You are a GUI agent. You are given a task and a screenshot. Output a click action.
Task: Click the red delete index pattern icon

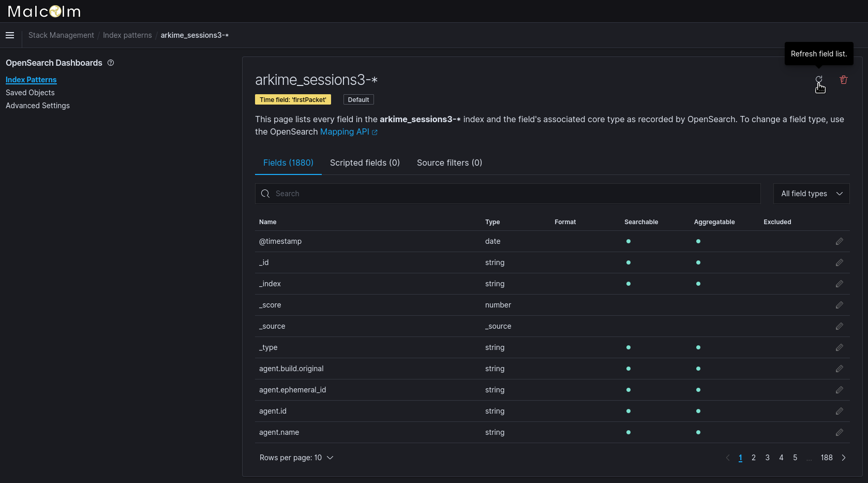[844, 80]
